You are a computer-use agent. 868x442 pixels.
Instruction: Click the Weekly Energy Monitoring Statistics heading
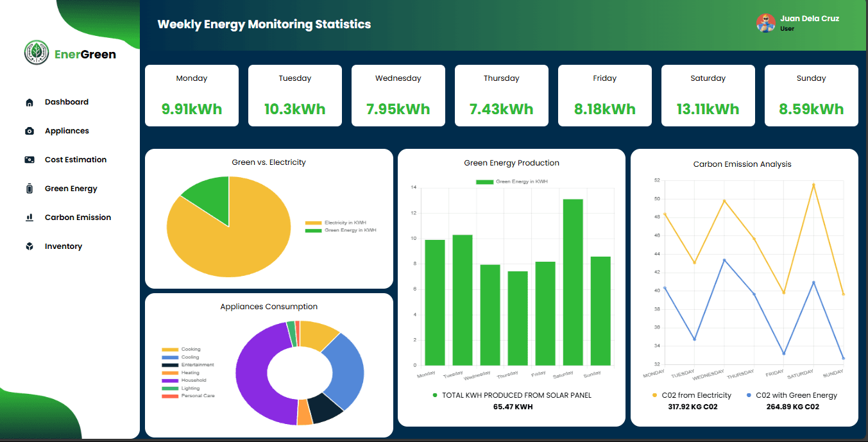point(264,24)
